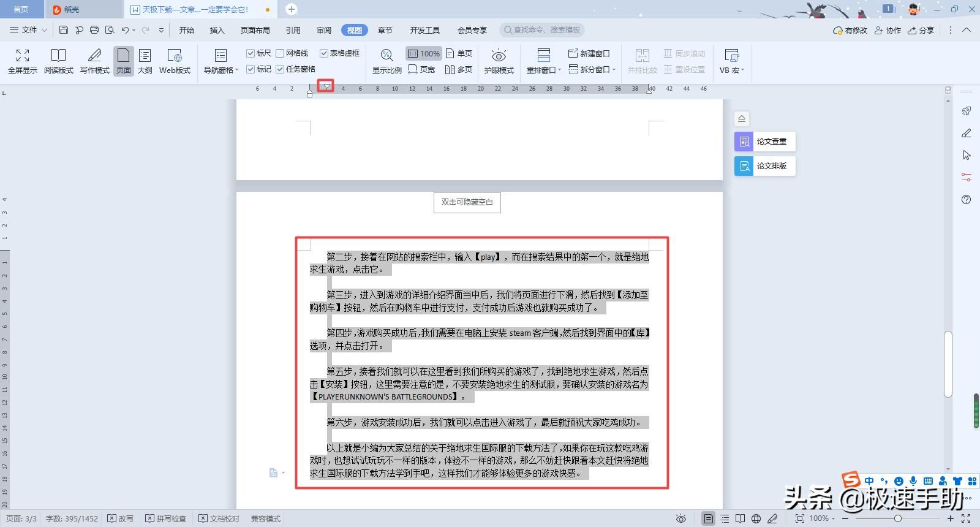Open the 引用 ribbon tab

click(x=293, y=30)
